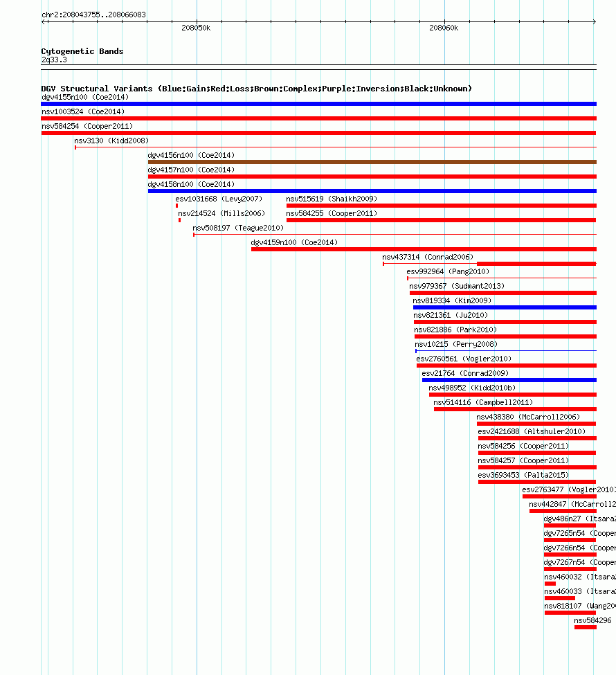
Task: Click the blue bar under nsv819334 (Kim2009)
Action: click(505, 307)
